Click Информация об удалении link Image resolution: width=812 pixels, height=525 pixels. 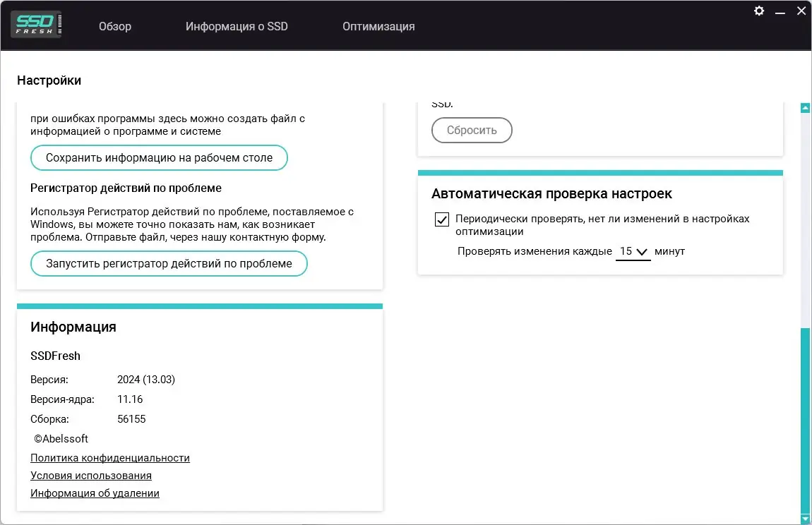pos(95,493)
